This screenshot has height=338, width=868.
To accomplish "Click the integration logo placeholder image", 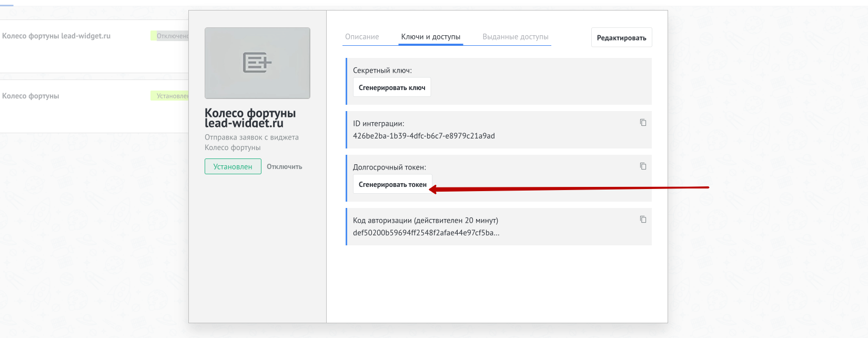I will tap(257, 63).
